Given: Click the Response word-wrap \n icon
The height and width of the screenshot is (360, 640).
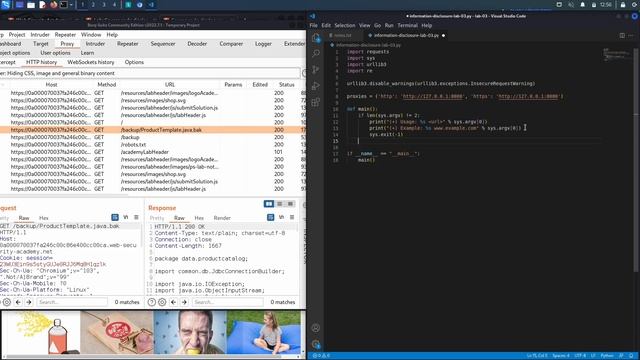Looking at the screenshot, I should point(281,217).
